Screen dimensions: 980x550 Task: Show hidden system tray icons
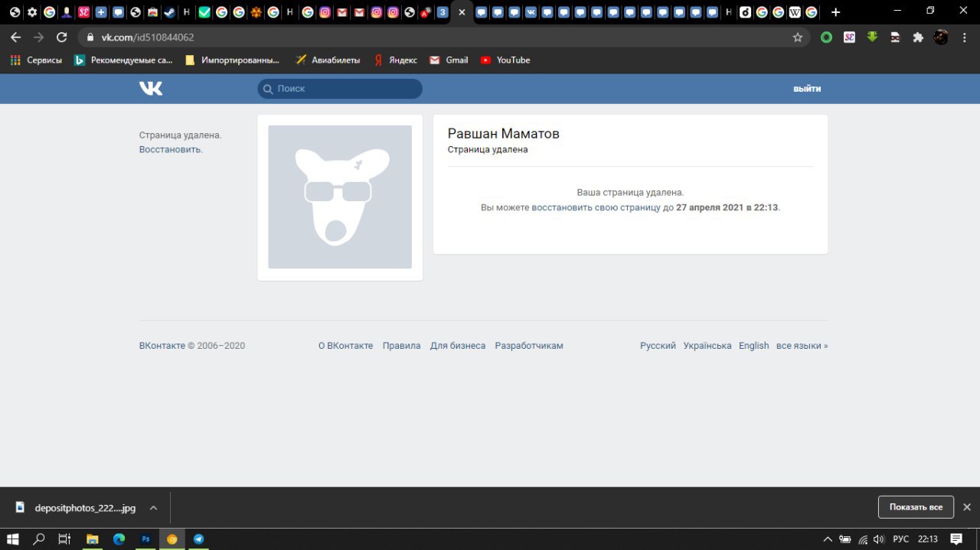(828, 539)
